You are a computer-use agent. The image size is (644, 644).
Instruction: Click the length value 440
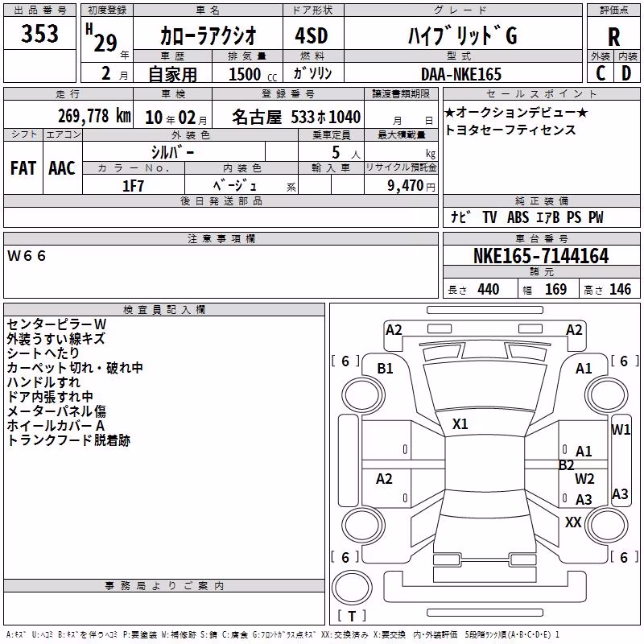[x=489, y=290]
